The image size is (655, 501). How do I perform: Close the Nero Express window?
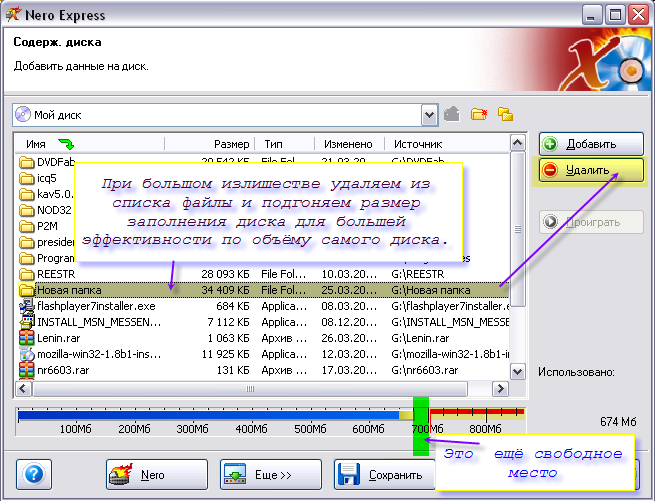(639, 16)
